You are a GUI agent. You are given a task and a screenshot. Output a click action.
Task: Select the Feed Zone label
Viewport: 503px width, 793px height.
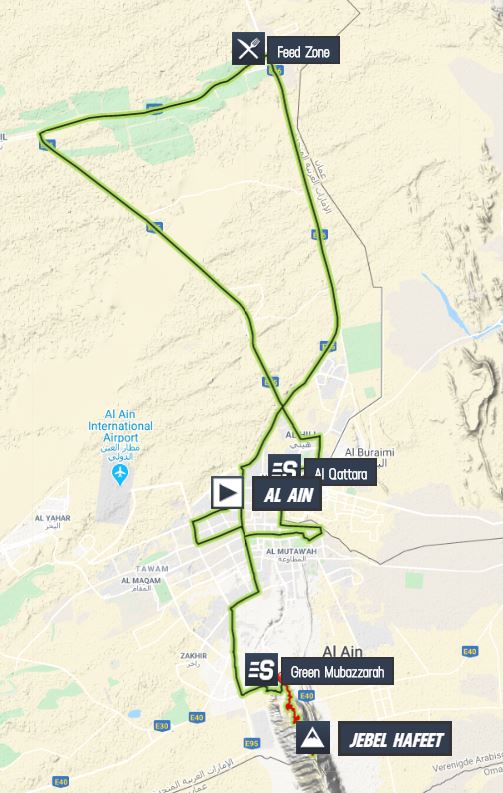(x=303, y=50)
